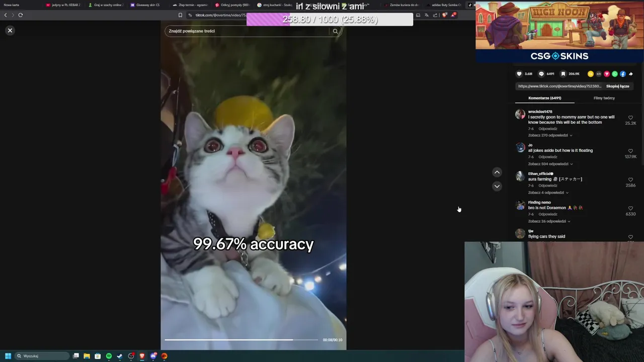Click "Skopiuj łącze" to copy link

pos(617,86)
